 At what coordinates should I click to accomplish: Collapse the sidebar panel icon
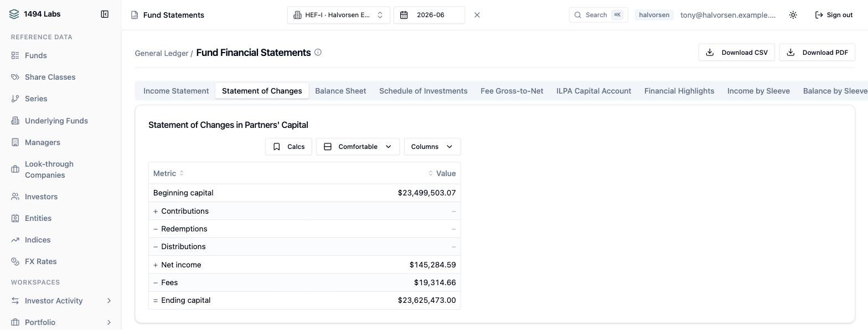(105, 14)
